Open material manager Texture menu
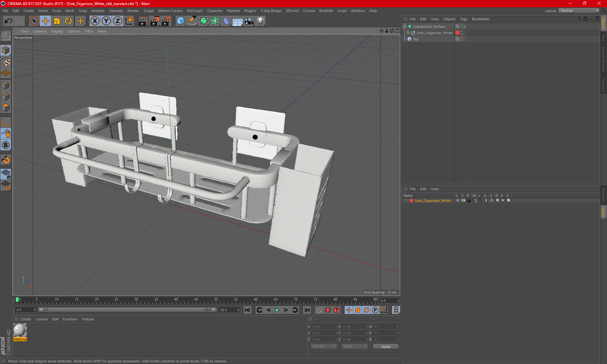Viewport: 607px width, 364px height. (88, 319)
